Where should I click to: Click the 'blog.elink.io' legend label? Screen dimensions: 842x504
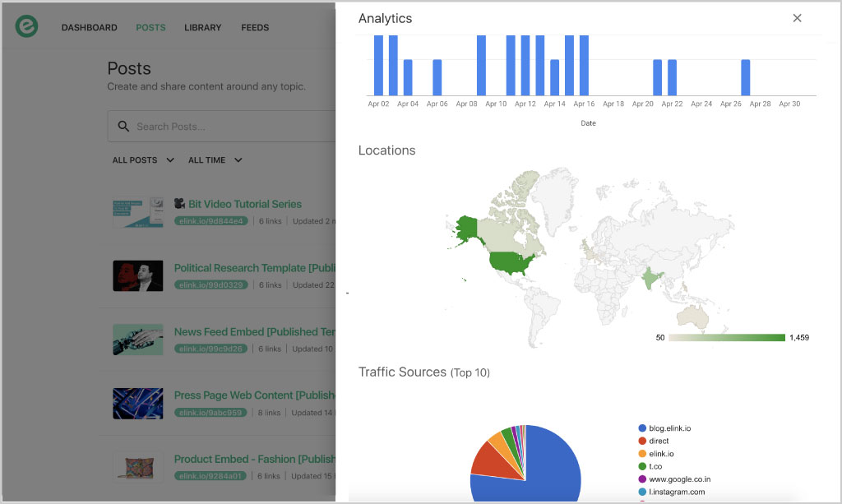669,428
